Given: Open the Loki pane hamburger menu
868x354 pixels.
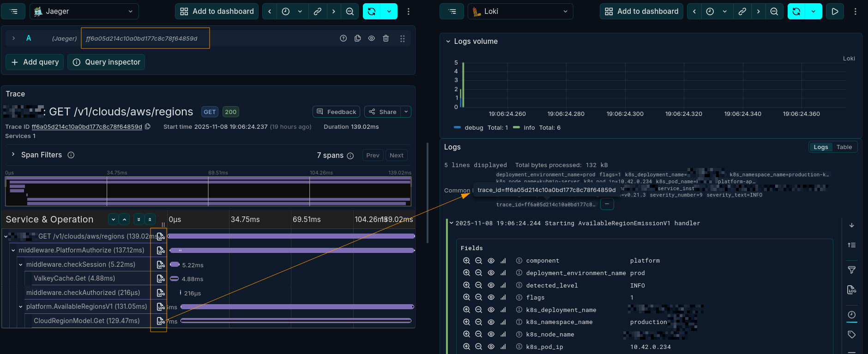Looking at the screenshot, I should tap(452, 11).
